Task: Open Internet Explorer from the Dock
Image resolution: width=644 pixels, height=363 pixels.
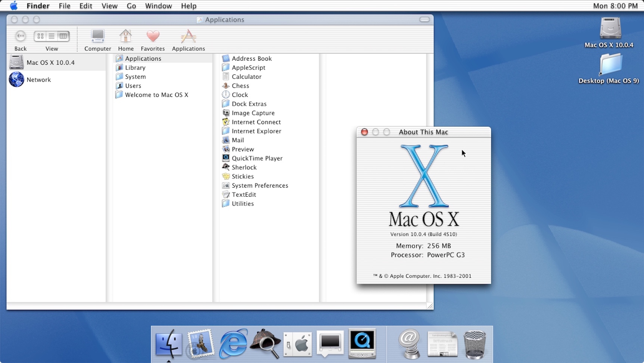Action: [233, 344]
